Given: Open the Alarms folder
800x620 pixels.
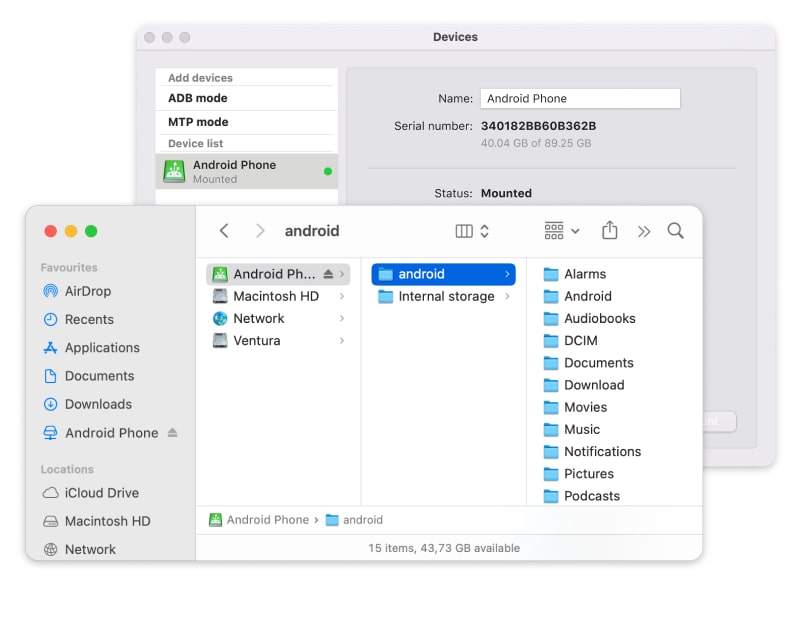Looking at the screenshot, I should (574, 274).
